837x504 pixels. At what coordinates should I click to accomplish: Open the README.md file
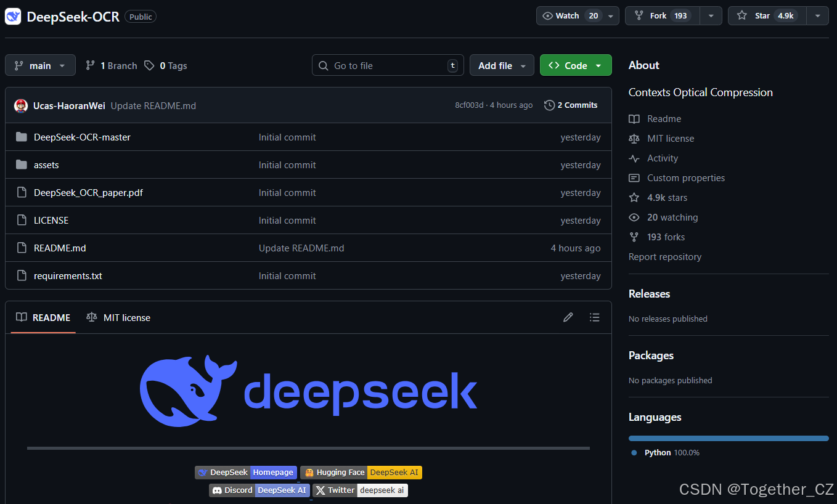coord(60,248)
